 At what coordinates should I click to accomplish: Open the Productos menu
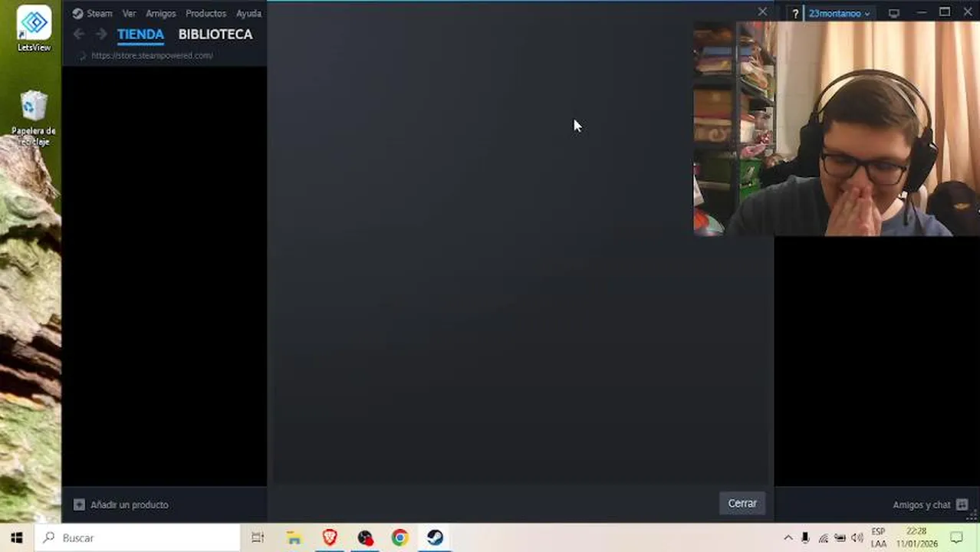(206, 13)
